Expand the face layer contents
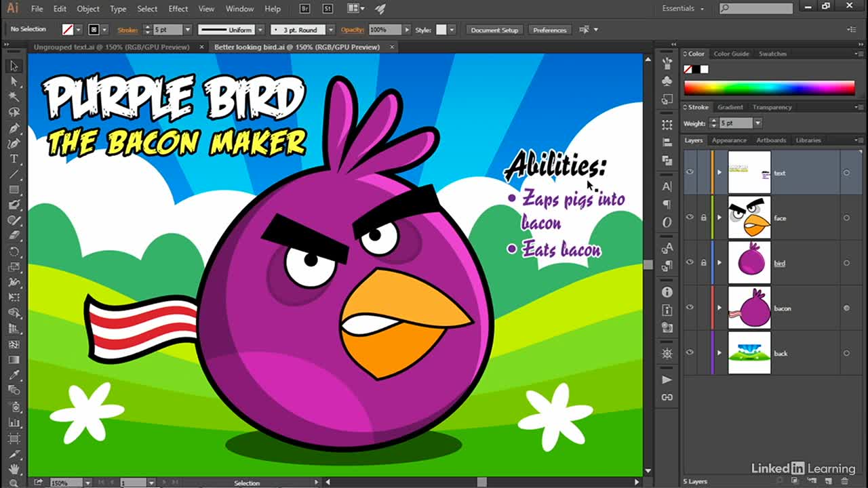 pyautogui.click(x=719, y=218)
